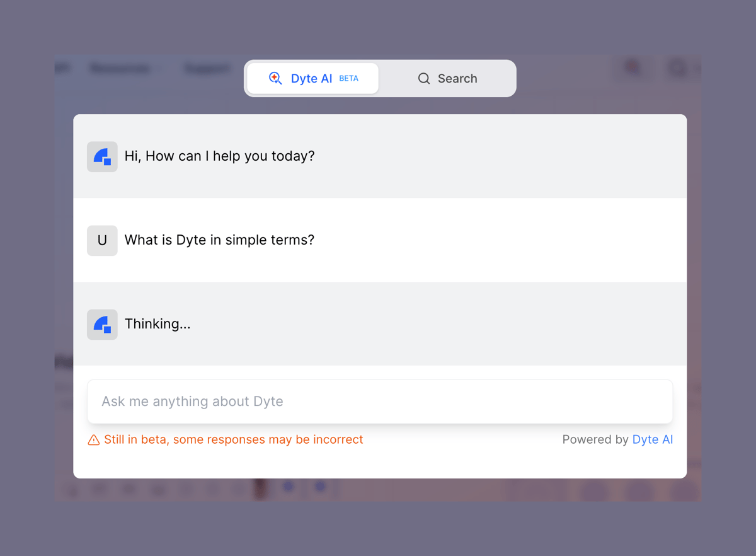Open the Support navigation item
This screenshot has height=556, width=756.
coord(207,68)
